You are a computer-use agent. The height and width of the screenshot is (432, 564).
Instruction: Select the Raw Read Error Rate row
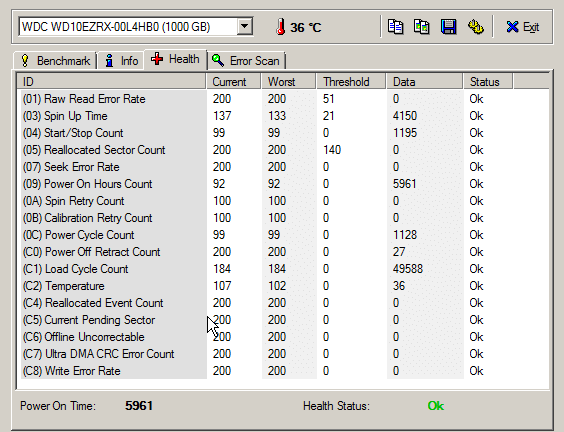coord(284,99)
